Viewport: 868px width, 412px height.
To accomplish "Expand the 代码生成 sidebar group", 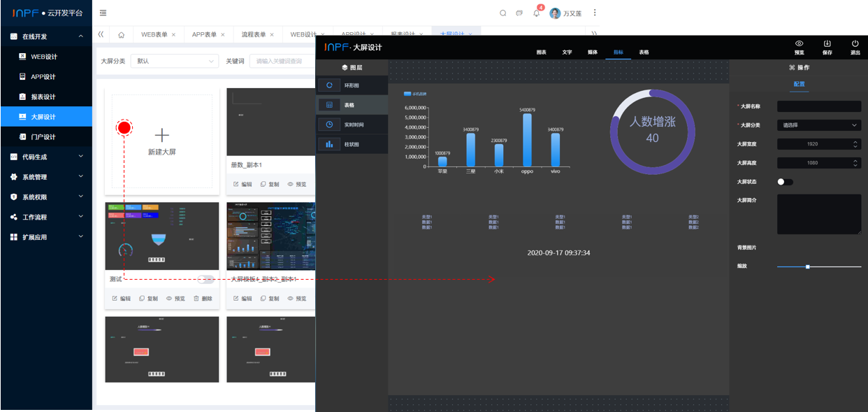I will [46, 157].
